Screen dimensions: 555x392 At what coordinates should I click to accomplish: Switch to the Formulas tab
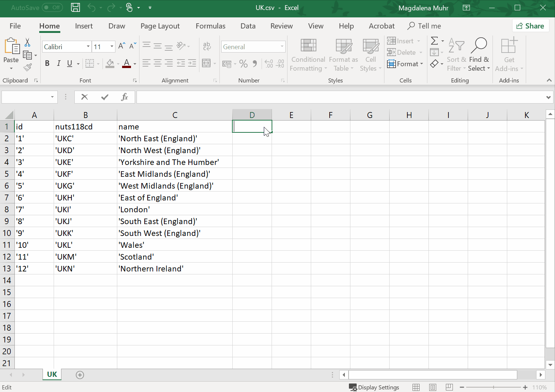[211, 26]
